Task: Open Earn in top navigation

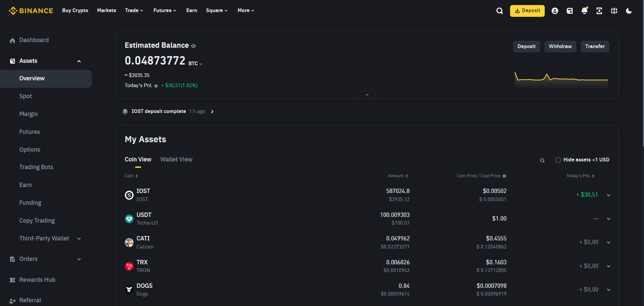Action: (x=192, y=10)
